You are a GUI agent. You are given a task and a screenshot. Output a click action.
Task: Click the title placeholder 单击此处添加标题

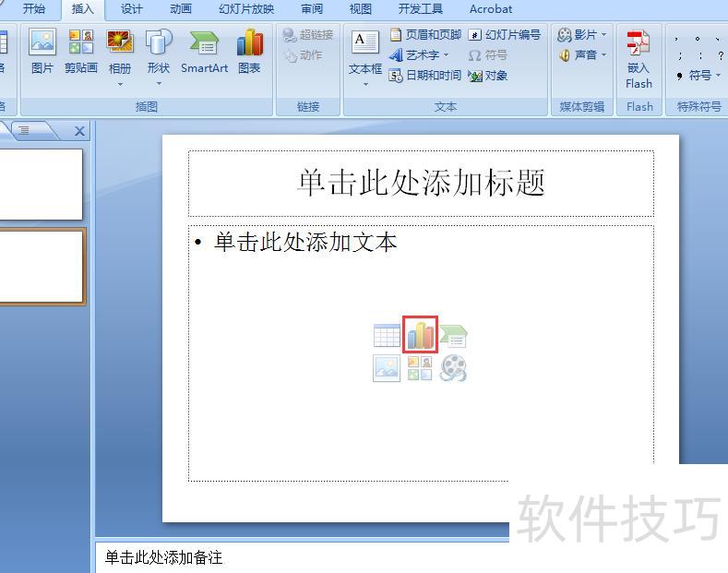(x=421, y=183)
